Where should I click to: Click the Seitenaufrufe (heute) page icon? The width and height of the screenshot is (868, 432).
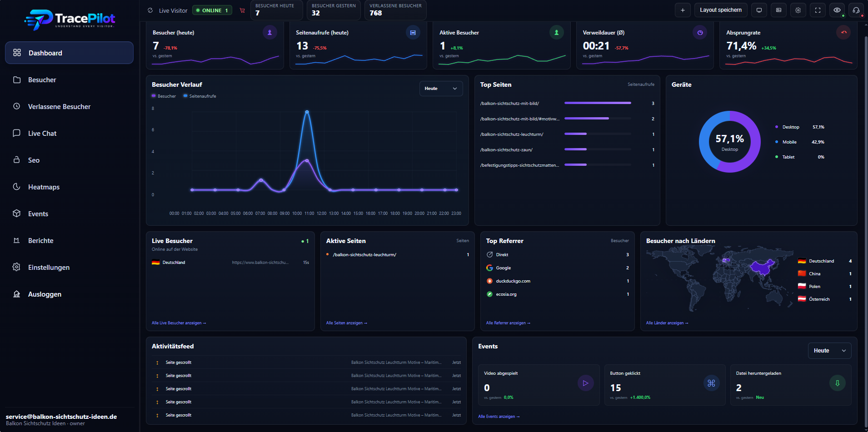click(413, 32)
